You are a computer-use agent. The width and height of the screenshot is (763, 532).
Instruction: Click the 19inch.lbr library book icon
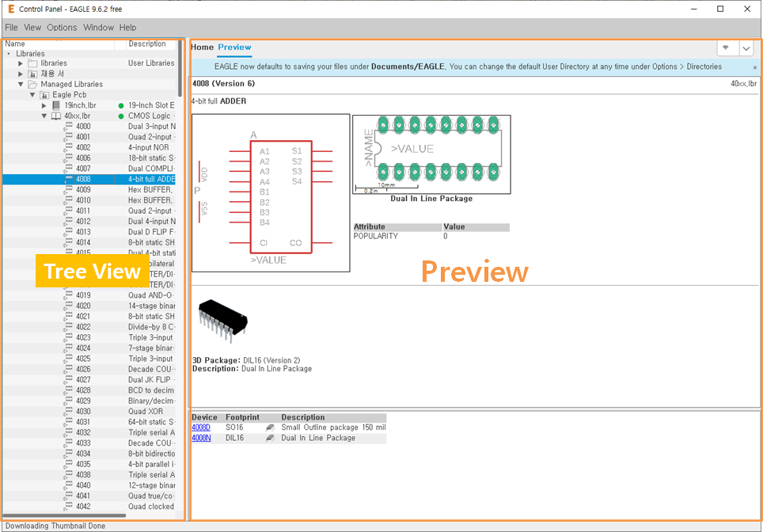[56, 105]
